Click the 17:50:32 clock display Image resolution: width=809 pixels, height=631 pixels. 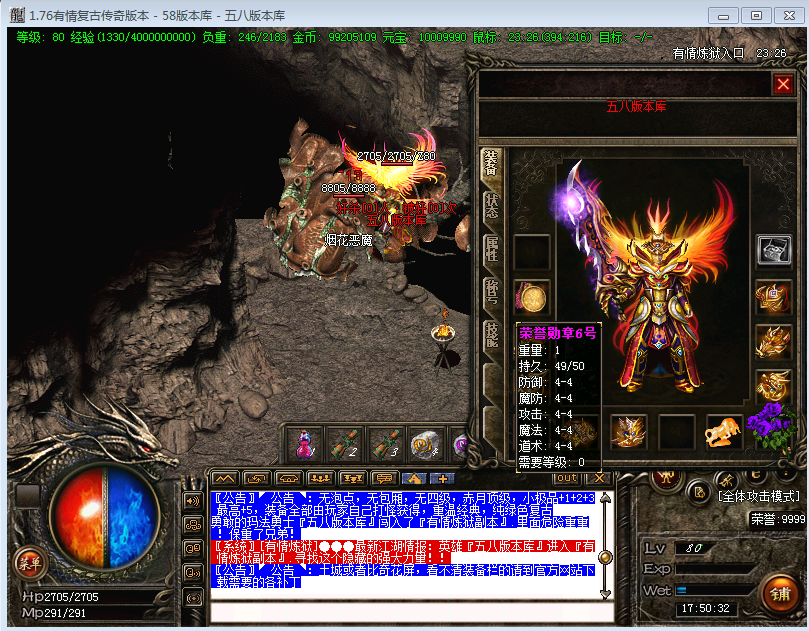click(706, 608)
